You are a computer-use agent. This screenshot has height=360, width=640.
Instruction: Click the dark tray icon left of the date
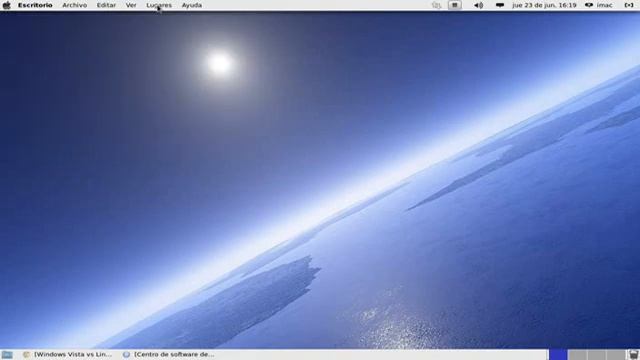500,5
